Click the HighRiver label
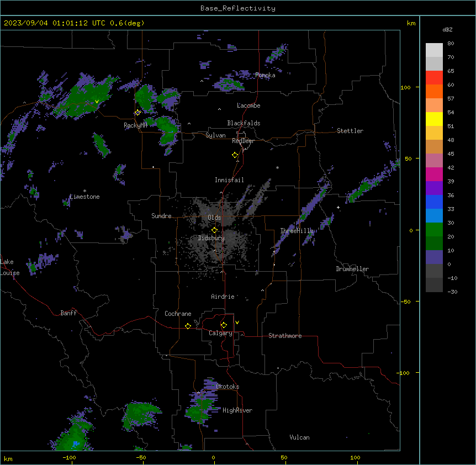This screenshot has width=476, height=465. [x=237, y=410]
